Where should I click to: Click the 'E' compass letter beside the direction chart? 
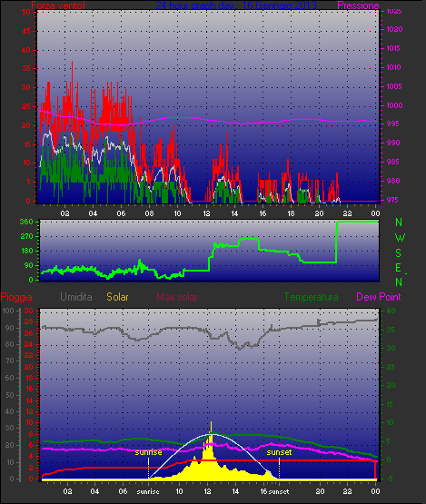tap(399, 267)
